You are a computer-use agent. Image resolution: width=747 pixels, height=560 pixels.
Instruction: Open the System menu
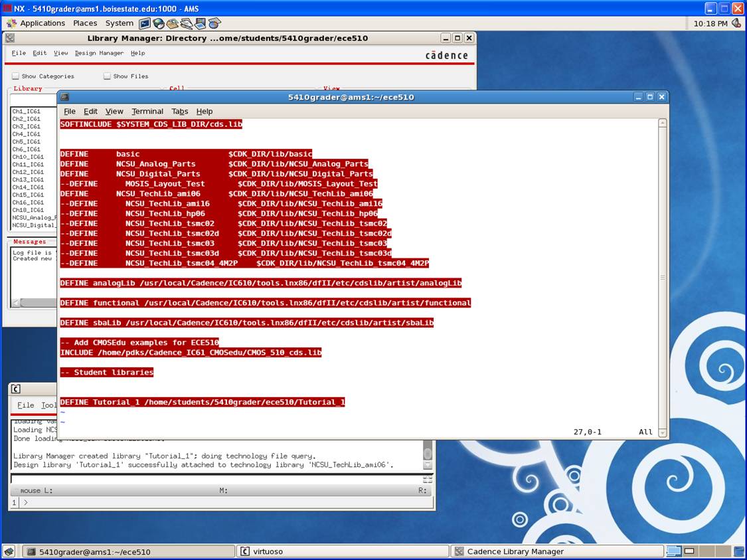coord(119,23)
